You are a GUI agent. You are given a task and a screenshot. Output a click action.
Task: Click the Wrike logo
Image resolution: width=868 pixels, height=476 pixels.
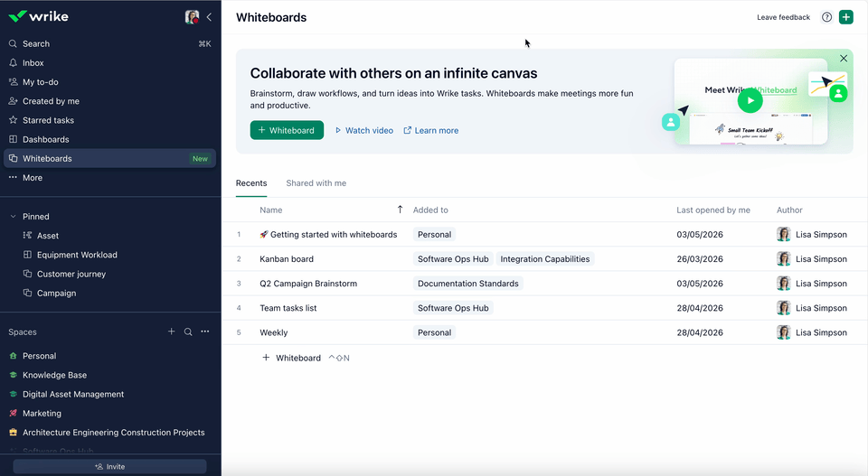coord(38,16)
